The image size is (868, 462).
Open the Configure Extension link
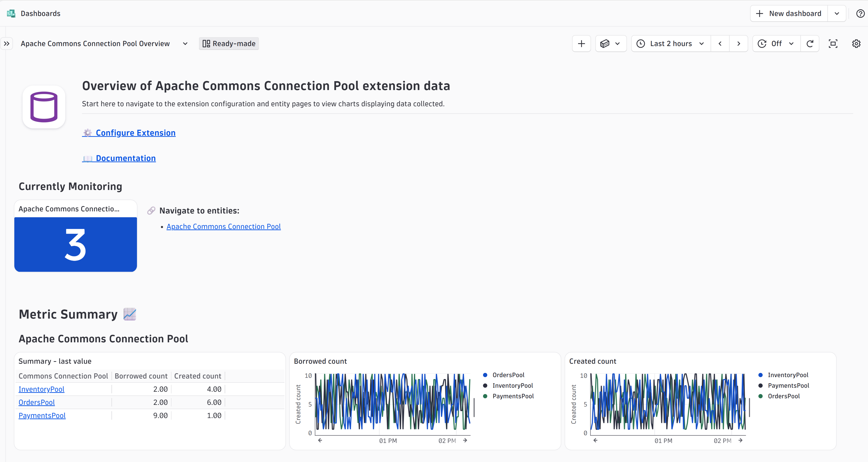click(129, 133)
